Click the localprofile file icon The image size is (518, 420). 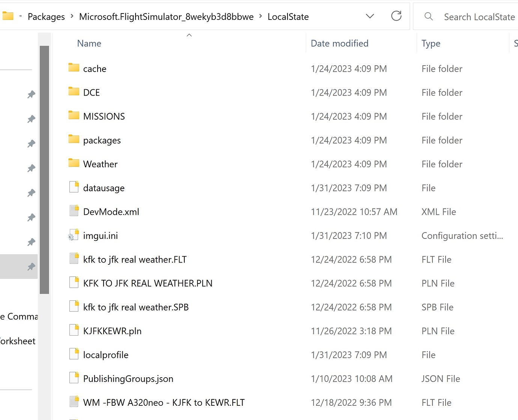click(x=74, y=354)
